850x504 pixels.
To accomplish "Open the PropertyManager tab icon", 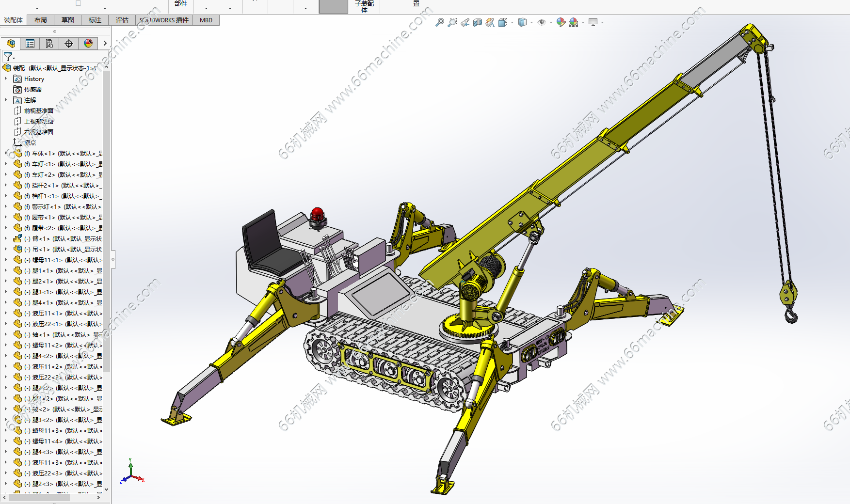I will tap(30, 44).
